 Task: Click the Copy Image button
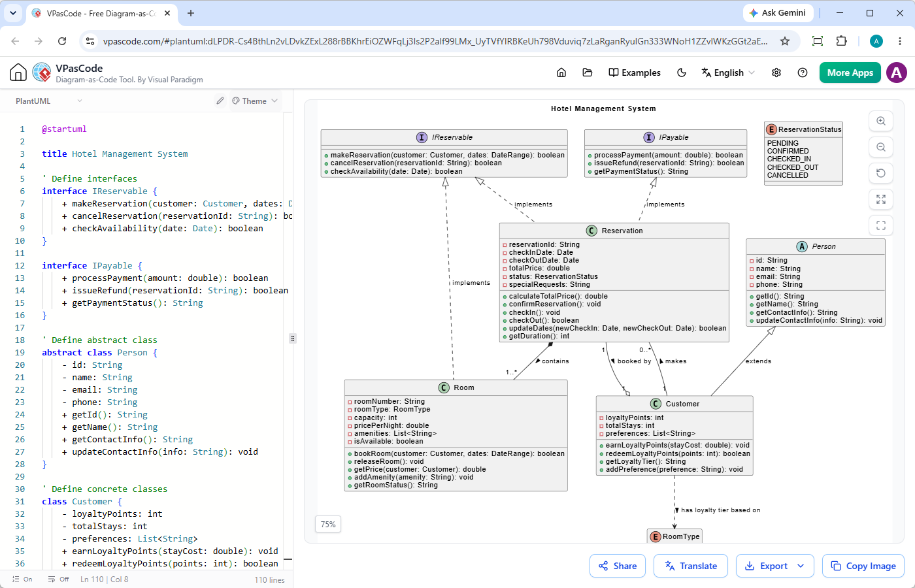click(863, 566)
